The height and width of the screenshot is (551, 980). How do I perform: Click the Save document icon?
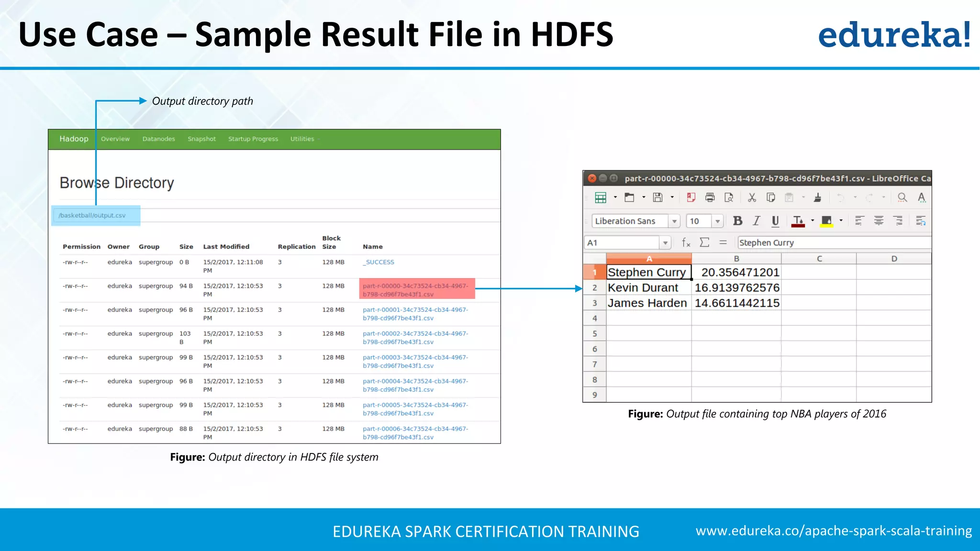click(x=658, y=198)
